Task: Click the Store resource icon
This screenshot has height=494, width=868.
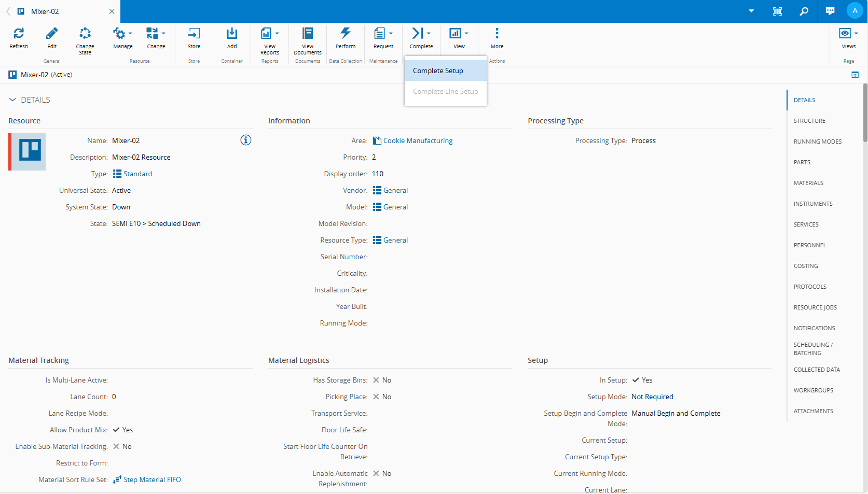Action: (x=194, y=34)
